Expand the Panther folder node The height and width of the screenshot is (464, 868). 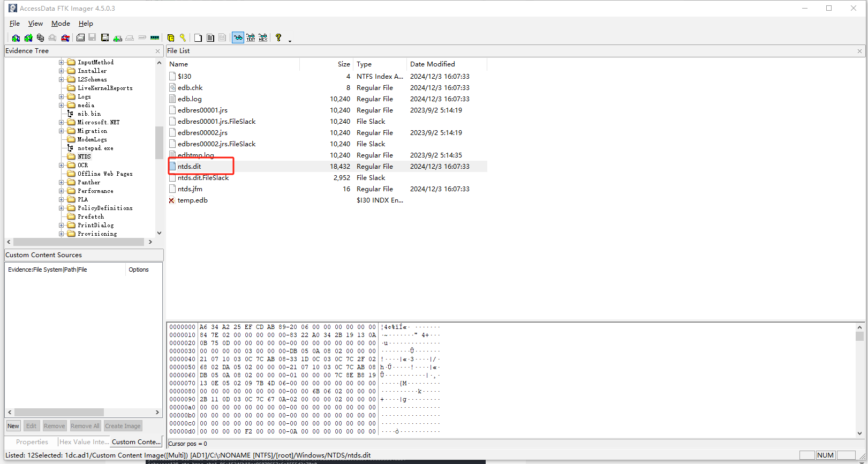(x=61, y=182)
